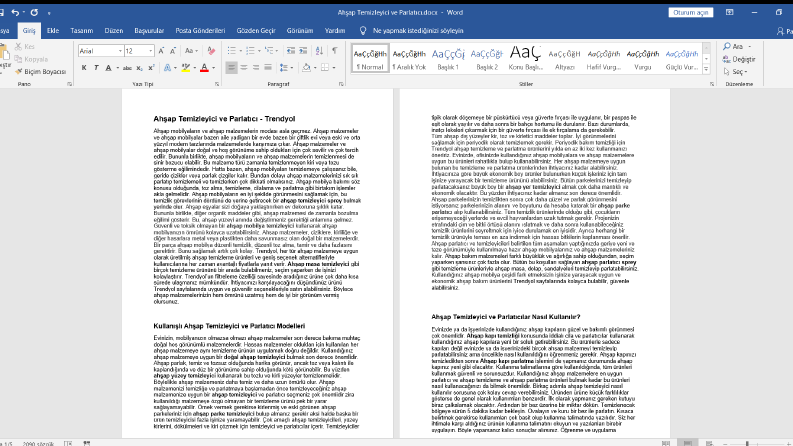Switch to the Düzen tab
The height and width of the screenshot is (446, 793).
114,30
